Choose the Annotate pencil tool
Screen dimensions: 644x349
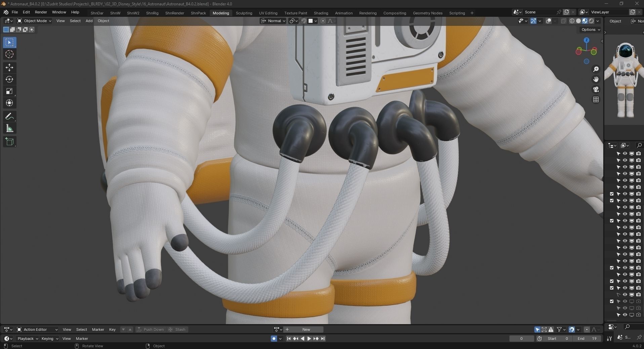9,117
